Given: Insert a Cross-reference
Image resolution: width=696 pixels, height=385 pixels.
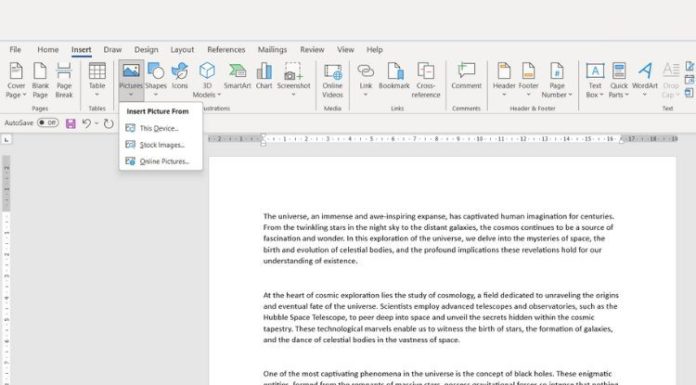Looking at the screenshot, I should 426,81.
